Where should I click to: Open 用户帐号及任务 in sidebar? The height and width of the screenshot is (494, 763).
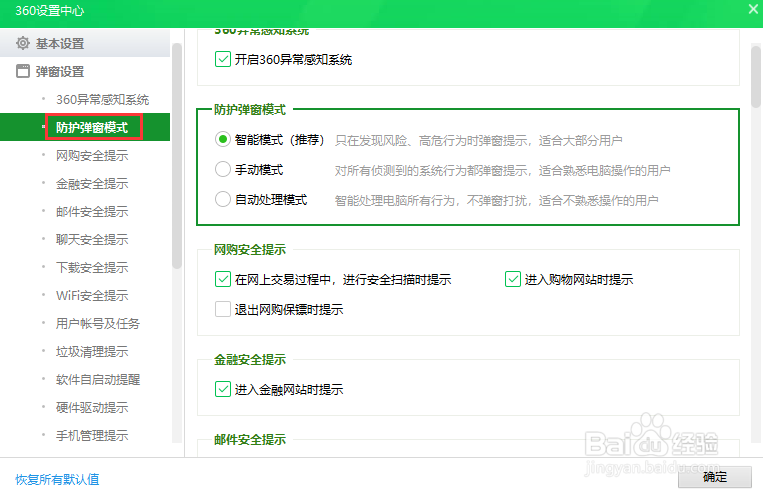97,323
